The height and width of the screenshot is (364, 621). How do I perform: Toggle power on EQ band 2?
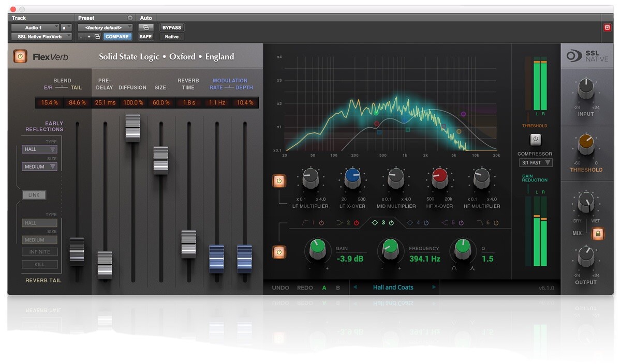(356, 222)
